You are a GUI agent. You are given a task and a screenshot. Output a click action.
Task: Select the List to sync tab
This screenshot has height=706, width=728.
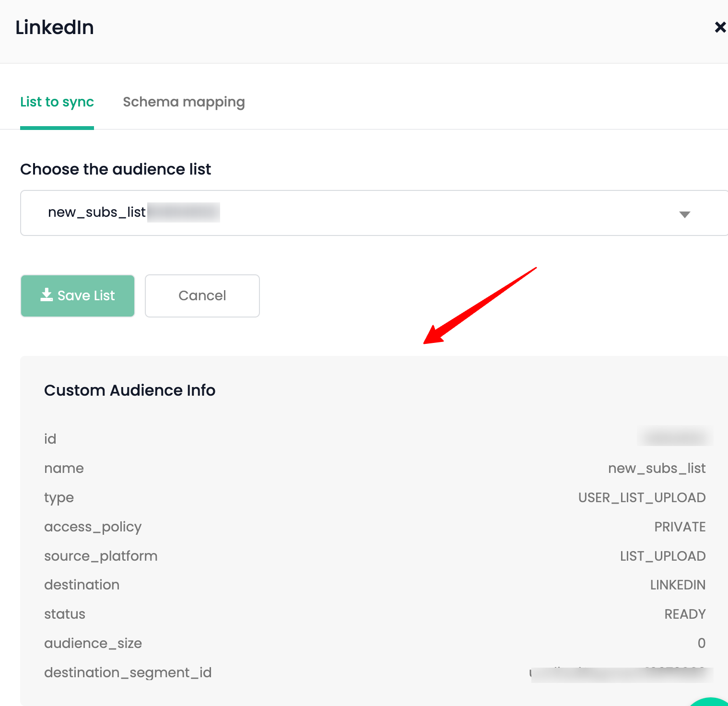(x=57, y=102)
